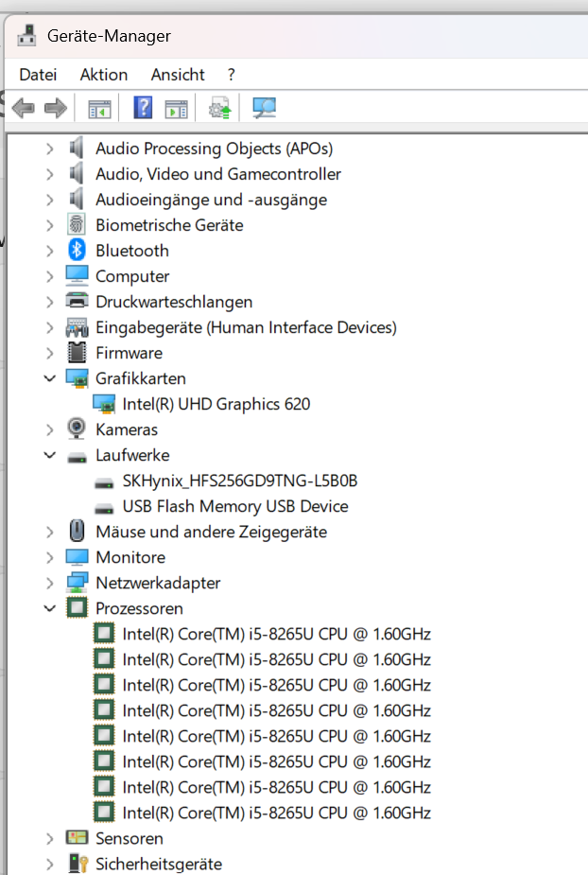This screenshot has width=588, height=875.
Task: Expand the Bluetooth category chevron
Action: (x=50, y=251)
